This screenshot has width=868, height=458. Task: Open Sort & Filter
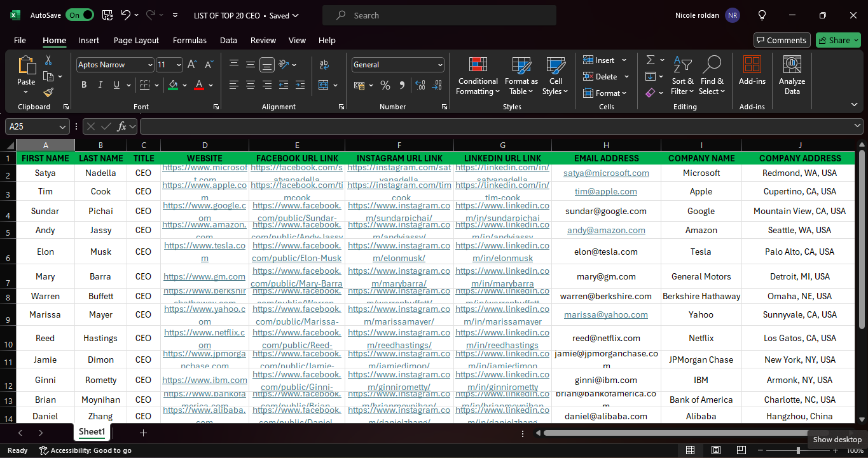[682, 76]
